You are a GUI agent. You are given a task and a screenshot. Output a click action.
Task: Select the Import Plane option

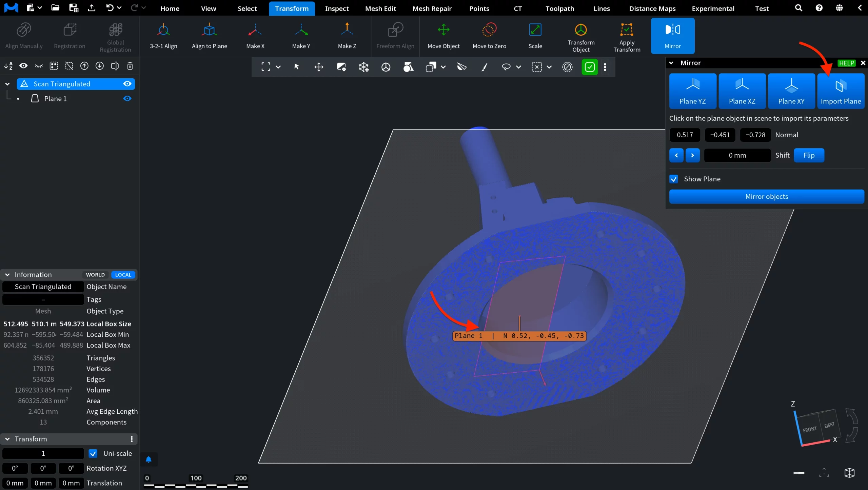coord(841,91)
